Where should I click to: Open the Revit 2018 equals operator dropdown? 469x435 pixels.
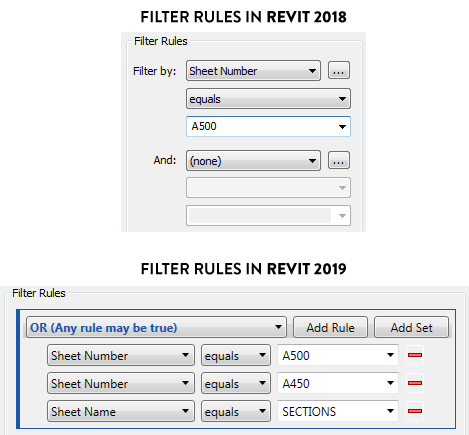coord(268,99)
